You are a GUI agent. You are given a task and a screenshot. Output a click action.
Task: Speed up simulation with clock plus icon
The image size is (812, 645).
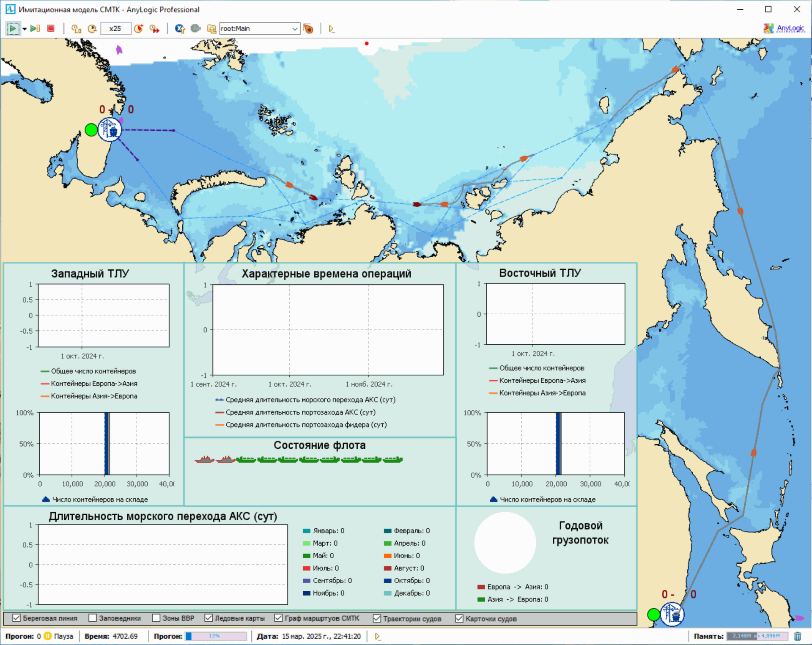(138, 28)
